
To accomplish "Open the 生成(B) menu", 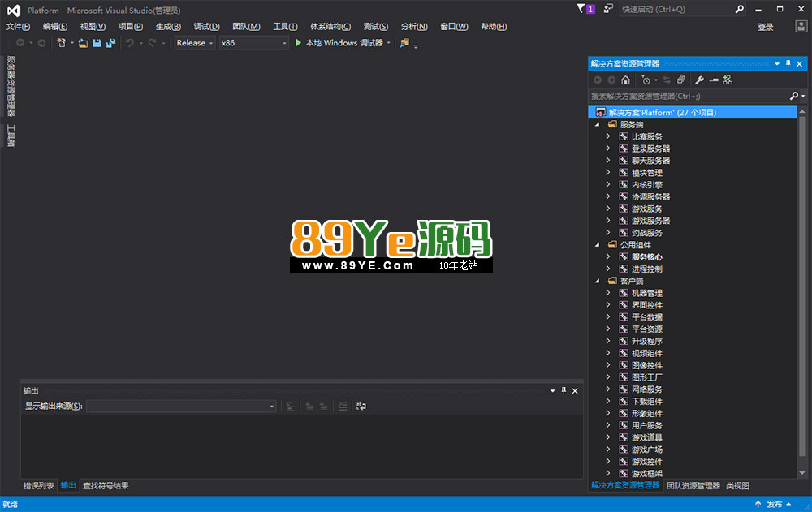I will click(x=168, y=27).
